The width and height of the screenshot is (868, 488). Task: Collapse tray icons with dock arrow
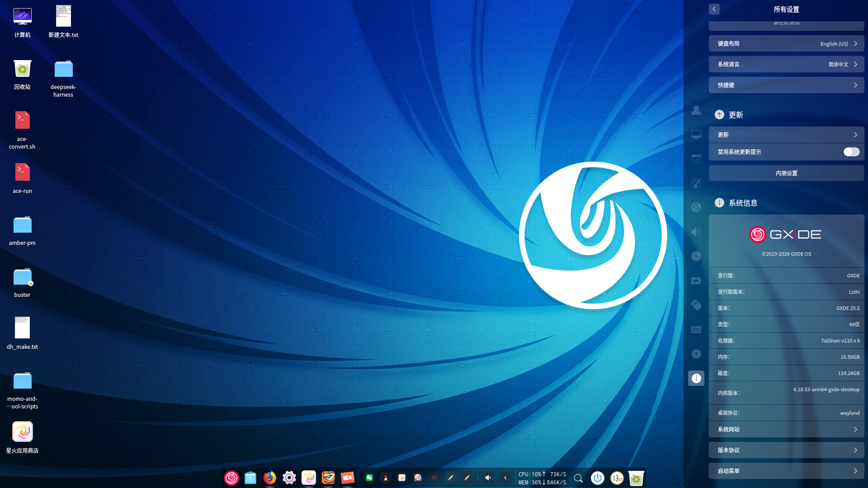(505, 478)
